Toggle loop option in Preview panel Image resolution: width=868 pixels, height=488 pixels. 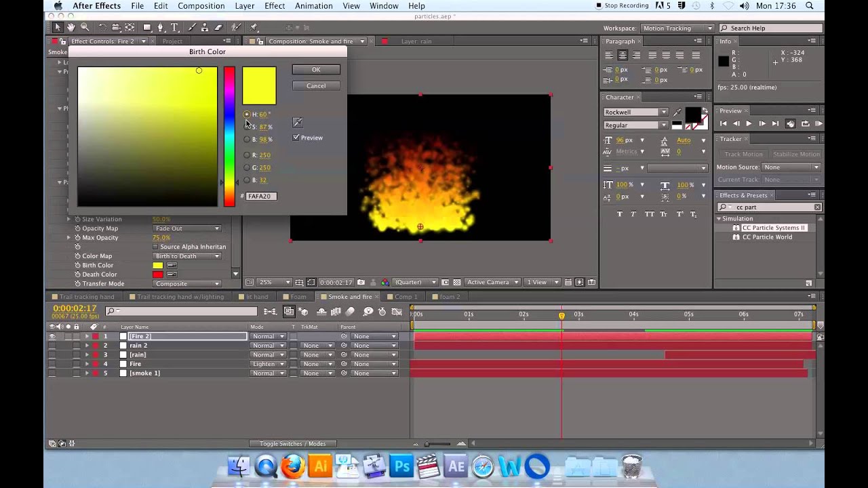click(805, 123)
